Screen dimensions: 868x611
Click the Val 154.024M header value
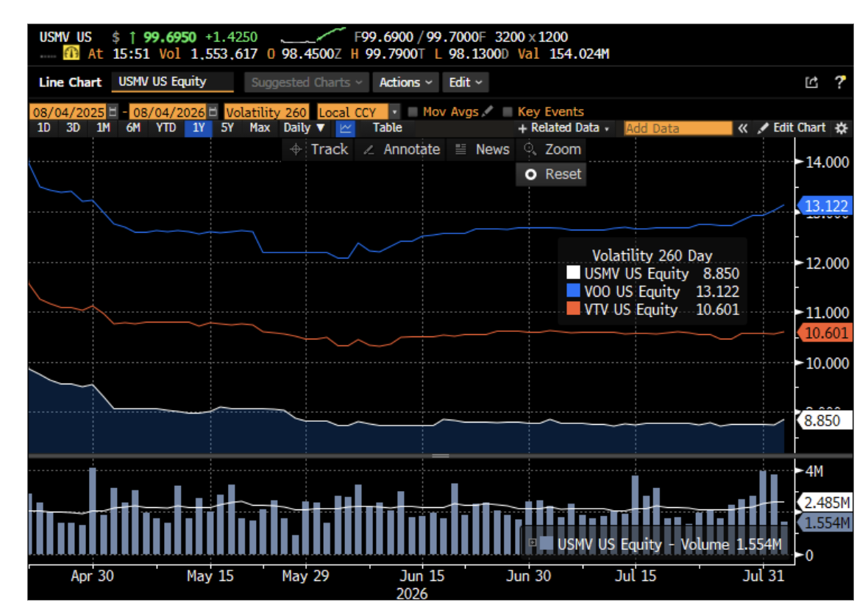click(563, 54)
